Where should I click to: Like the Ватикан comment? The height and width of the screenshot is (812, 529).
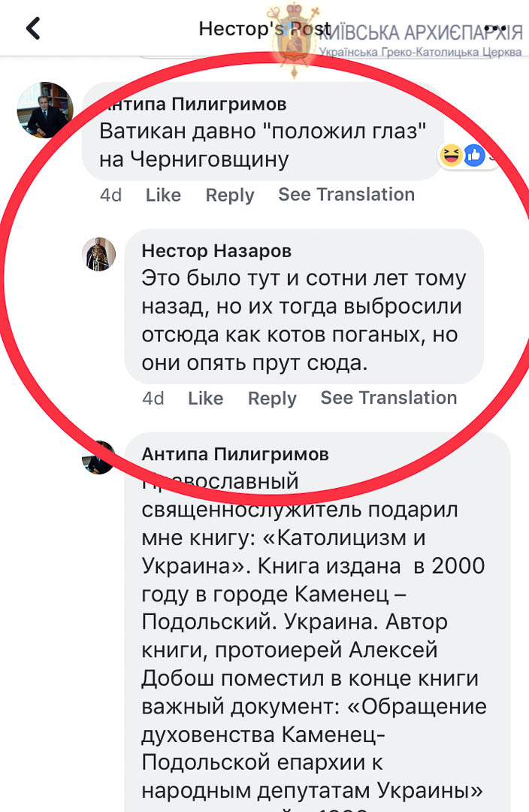[163, 195]
